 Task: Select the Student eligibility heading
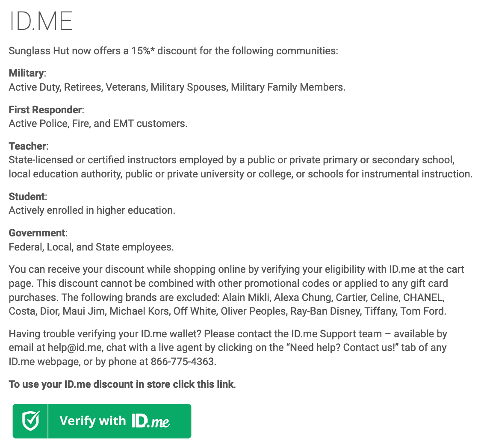click(25, 196)
